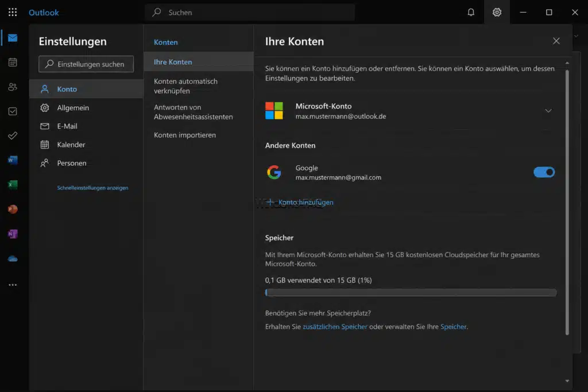The image size is (588, 392).
Task: Disable the Google account toggle
Action: point(544,172)
